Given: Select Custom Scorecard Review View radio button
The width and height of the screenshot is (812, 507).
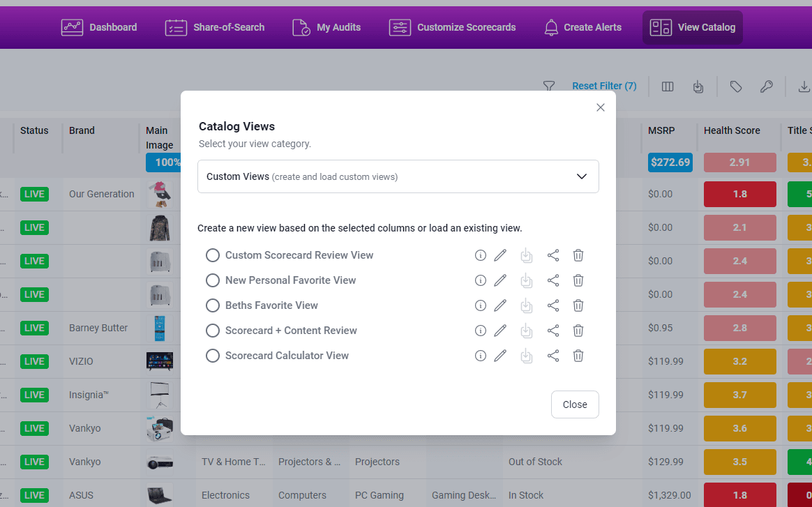Looking at the screenshot, I should pos(213,255).
